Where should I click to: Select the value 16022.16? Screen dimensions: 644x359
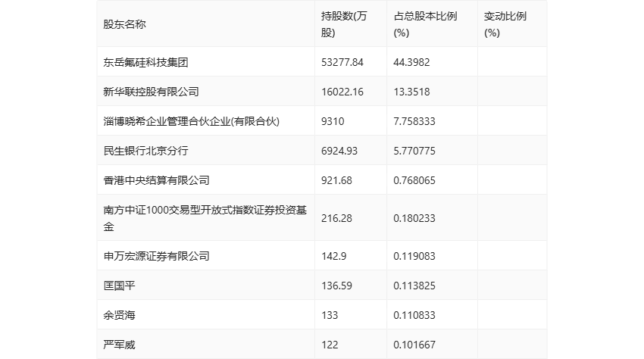point(342,92)
